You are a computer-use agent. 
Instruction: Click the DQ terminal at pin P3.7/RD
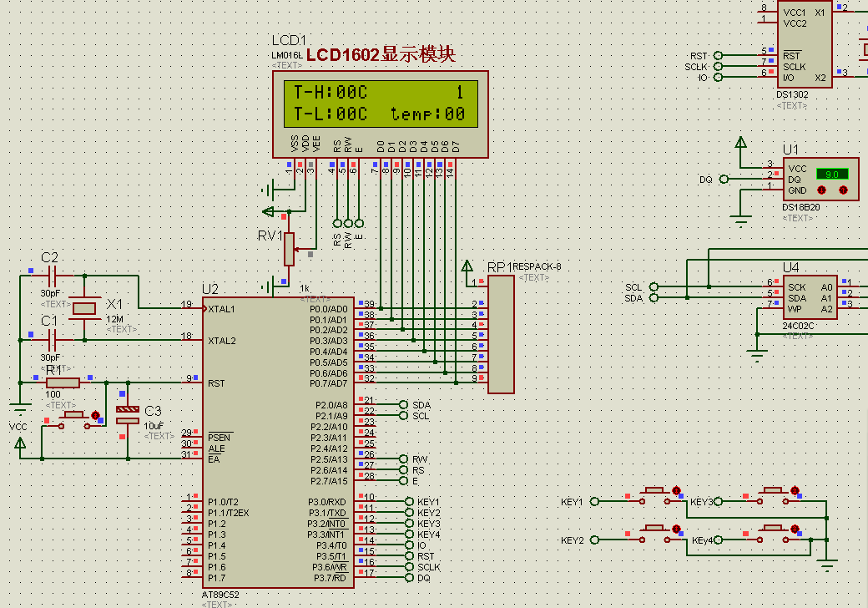(x=409, y=578)
